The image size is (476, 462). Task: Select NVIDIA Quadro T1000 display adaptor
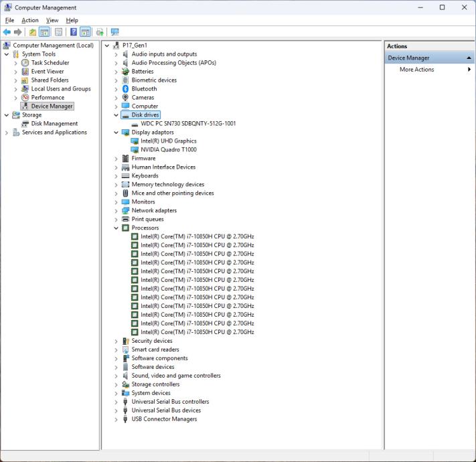168,150
